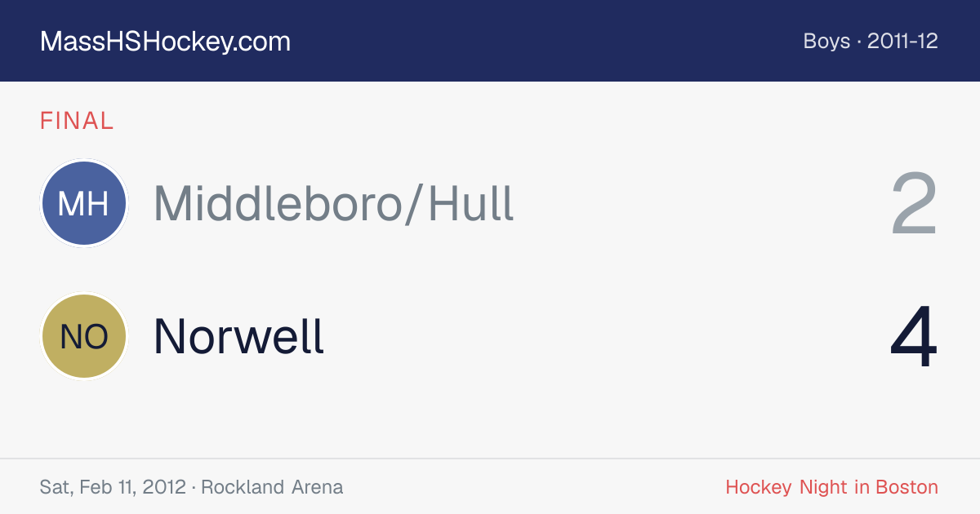Select Norwell's winning score of 4
The height and width of the screenshot is (514, 980).
tap(914, 336)
